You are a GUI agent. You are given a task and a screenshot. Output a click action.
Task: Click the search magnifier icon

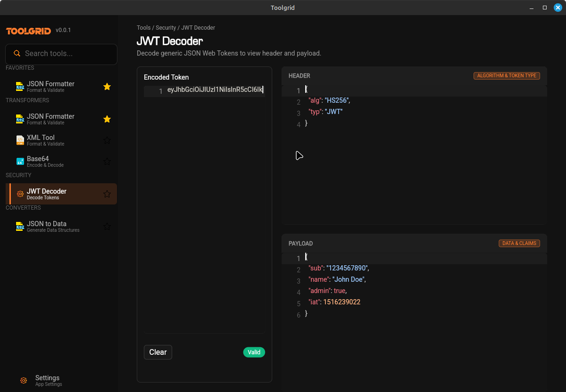coord(17,54)
